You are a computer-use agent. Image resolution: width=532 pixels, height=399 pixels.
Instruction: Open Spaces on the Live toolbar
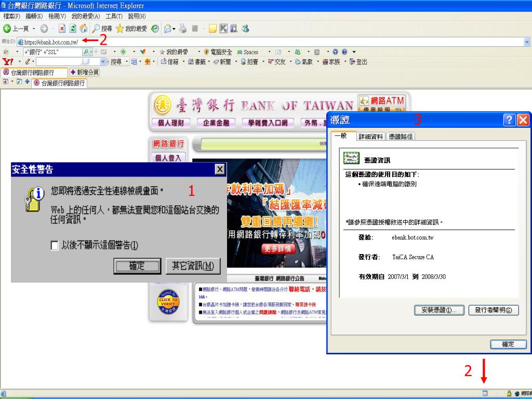coord(248,52)
